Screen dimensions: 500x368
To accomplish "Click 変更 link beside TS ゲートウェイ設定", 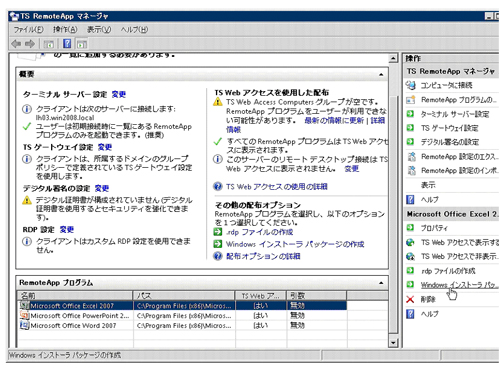I will pos(105,147).
